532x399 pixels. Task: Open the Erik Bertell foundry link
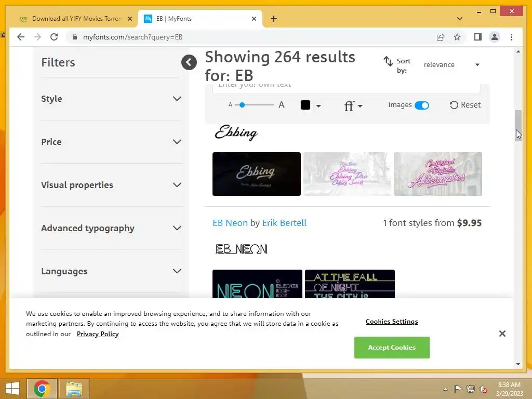284,223
